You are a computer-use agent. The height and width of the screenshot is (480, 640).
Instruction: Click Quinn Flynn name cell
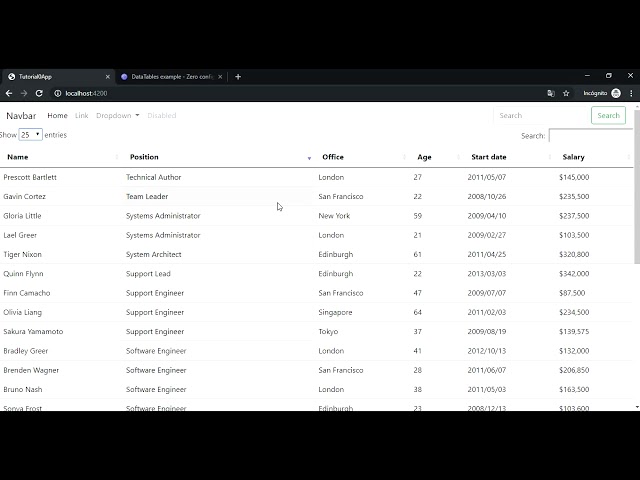coord(23,274)
